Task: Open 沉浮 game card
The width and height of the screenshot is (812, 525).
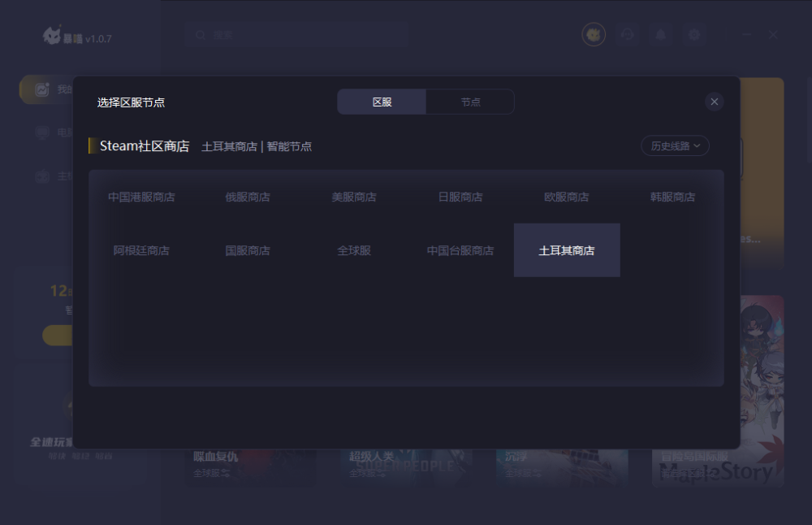Action: click(563, 467)
